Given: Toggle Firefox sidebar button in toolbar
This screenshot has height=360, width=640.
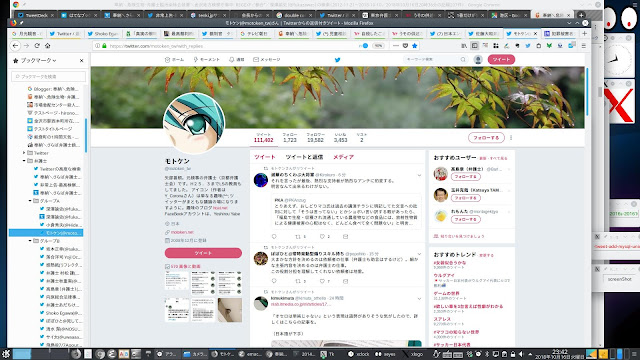Looking at the screenshot, I should coord(475,46).
